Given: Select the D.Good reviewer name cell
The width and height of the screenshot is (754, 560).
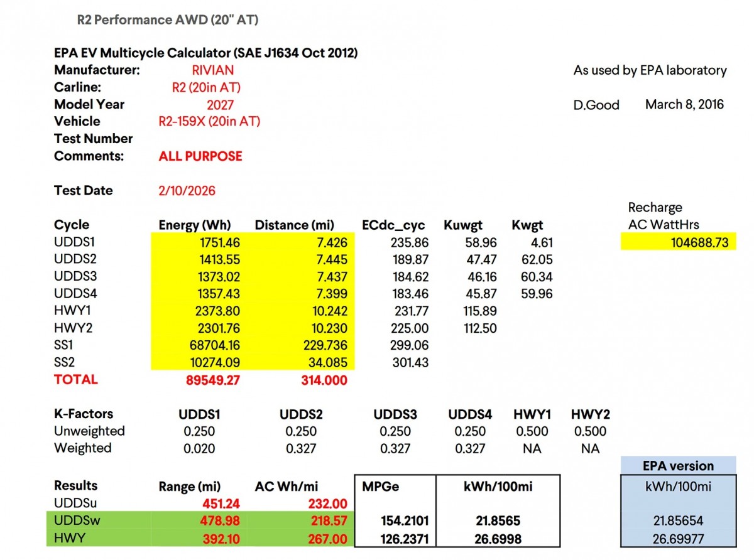Looking at the screenshot, I should [597, 104].
